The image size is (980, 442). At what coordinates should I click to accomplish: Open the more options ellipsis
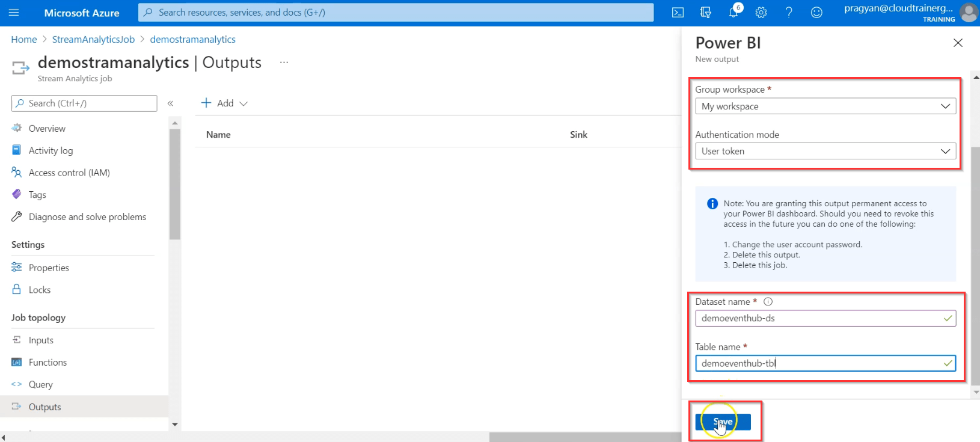[x=284, y=62]
